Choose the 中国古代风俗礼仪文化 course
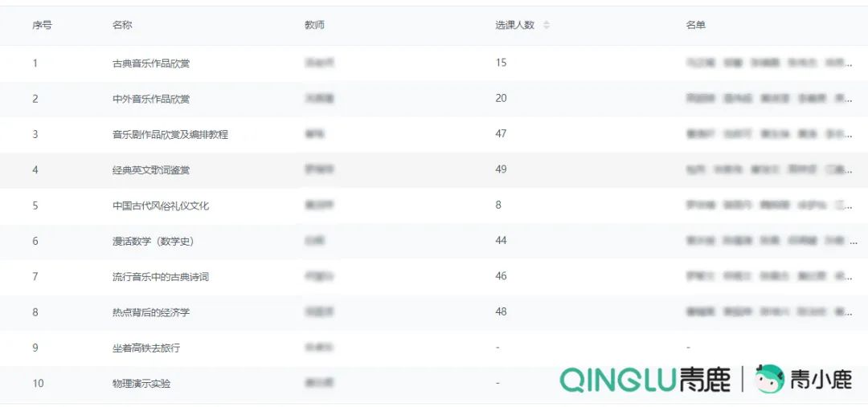 pos(161,206)
